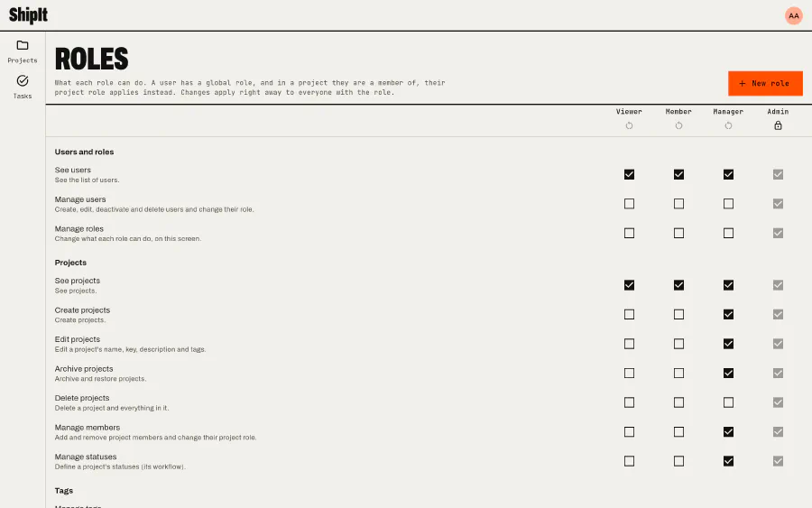812x508 pixels.
Task: Enable Create projects for Member
Action: [678, 314]
